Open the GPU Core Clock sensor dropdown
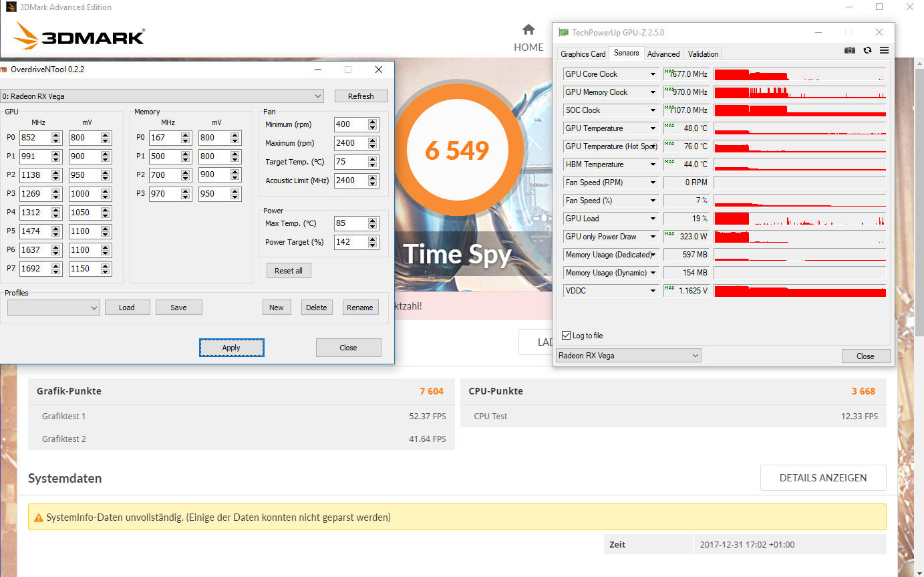Screen dimensions: 924x577 [x=653, y=74]
